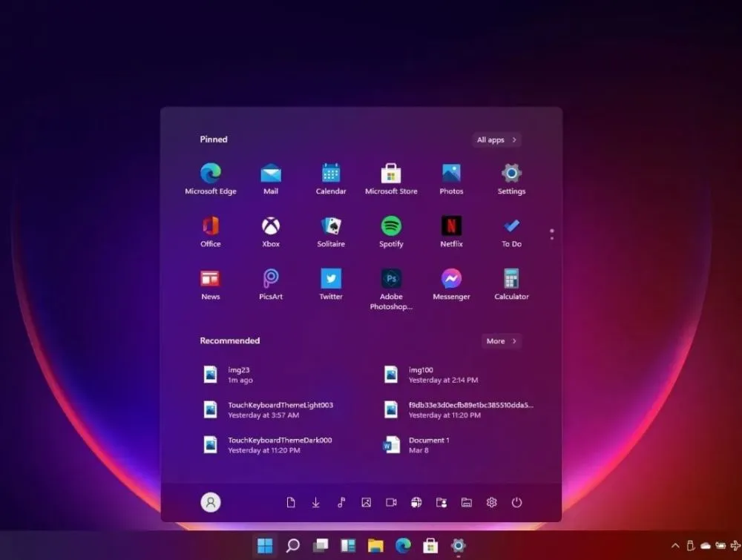
Task: Launch Twitter from pinned apps
Action: [331, 280]
